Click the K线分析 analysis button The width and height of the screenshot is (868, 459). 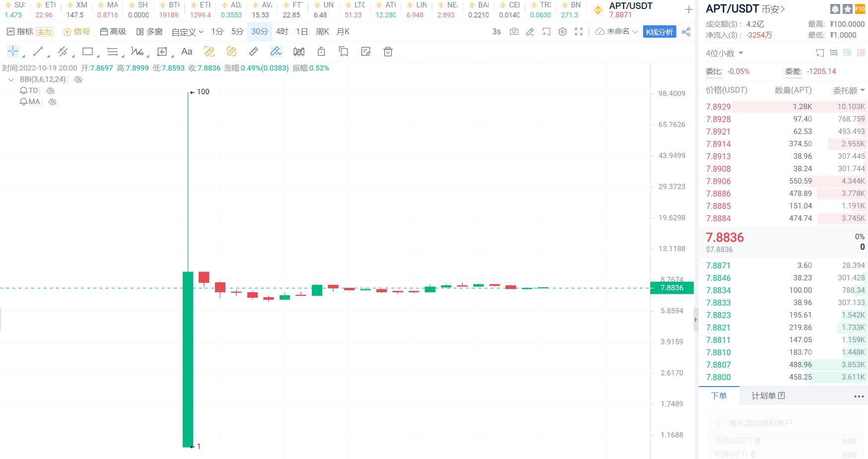coord(659,31)
